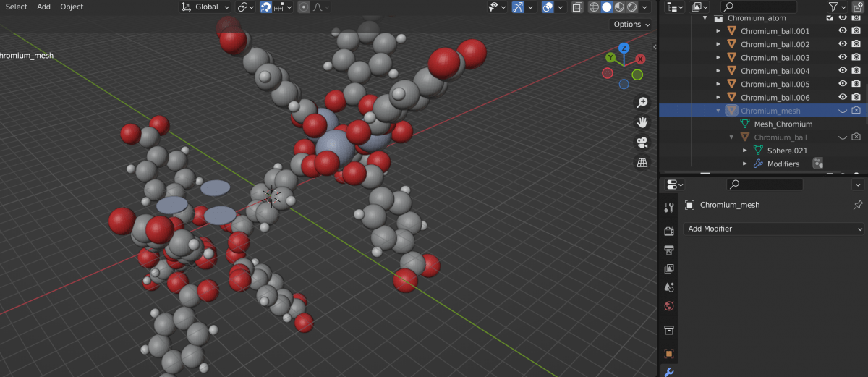Select Chromium_ball.002 in outliner

click(x=775, y=44)
